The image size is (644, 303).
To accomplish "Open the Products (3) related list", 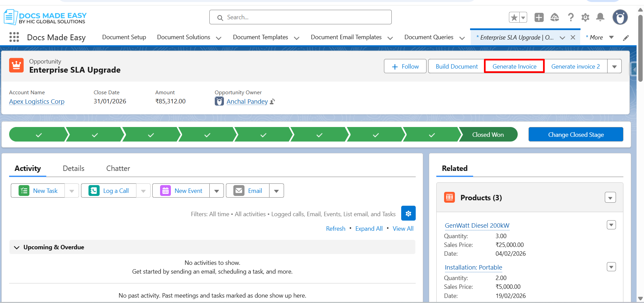I will tap(481, 198).
